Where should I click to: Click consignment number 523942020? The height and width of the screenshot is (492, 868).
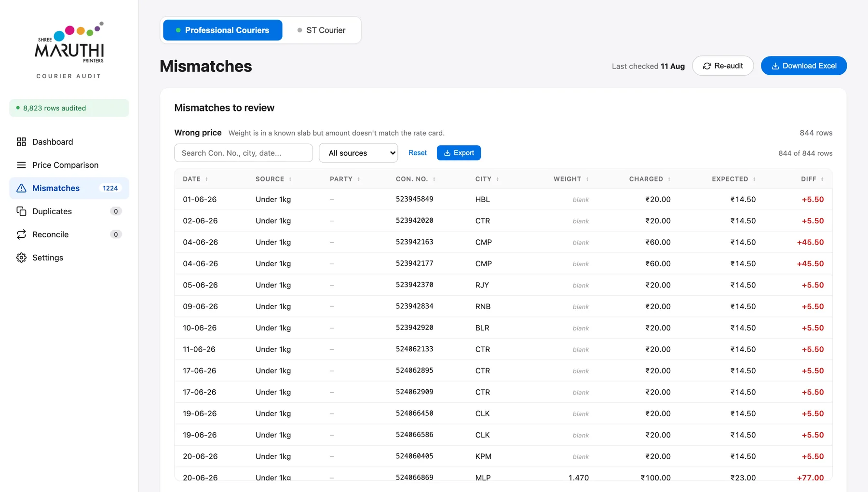point(415,220)
